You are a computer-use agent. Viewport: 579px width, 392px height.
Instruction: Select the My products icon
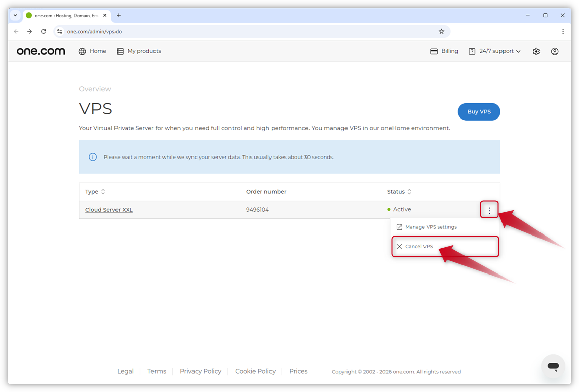(120, 51)
